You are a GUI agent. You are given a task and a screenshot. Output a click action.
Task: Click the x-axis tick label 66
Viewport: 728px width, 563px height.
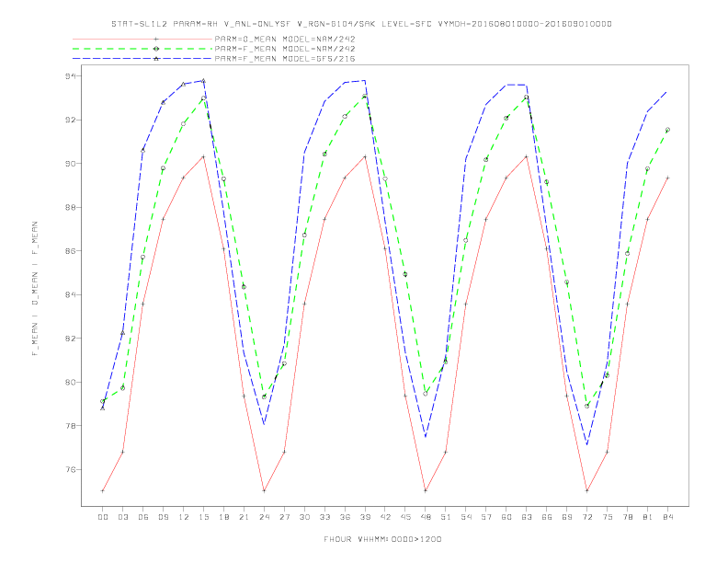tap(547, 517)
